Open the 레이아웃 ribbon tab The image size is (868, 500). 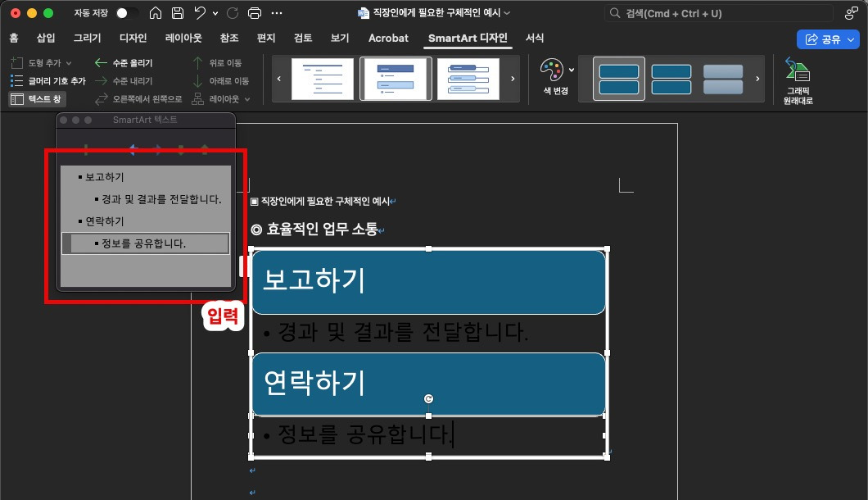(183, 38)
